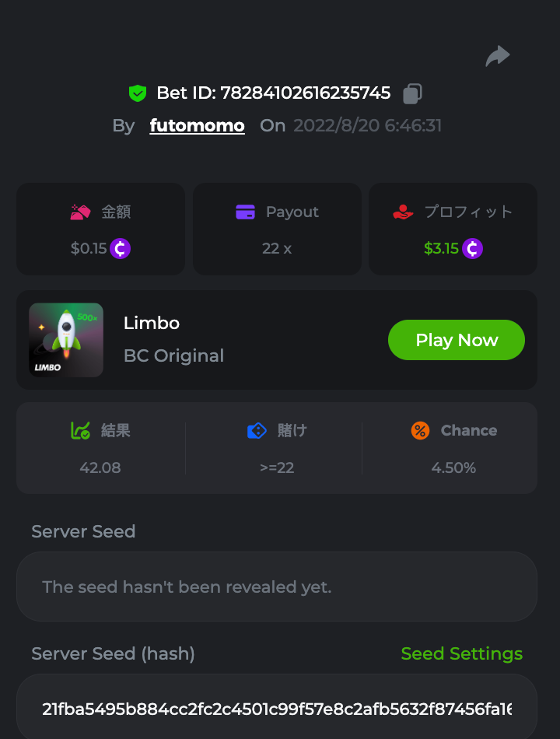
Task: Click the green result chart icon
Action: click(80, 430)
